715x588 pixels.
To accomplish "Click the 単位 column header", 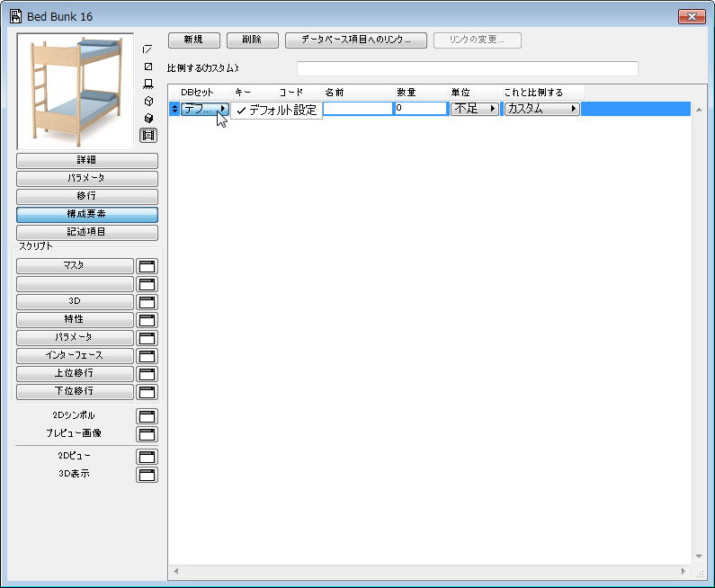I will pos(476,93).
